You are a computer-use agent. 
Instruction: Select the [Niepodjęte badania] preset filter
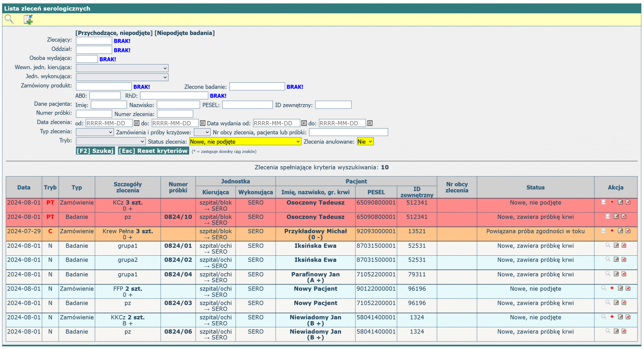185,33
